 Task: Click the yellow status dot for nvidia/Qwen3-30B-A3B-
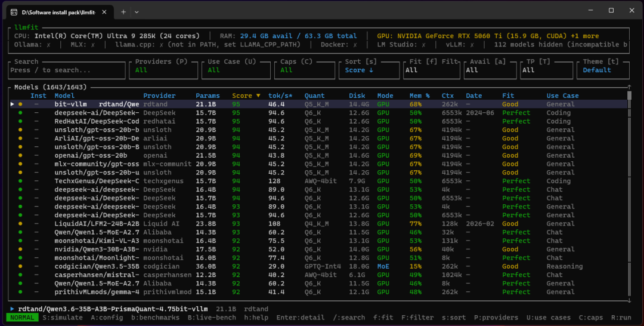pyautogui.click(x=20, y=249)
